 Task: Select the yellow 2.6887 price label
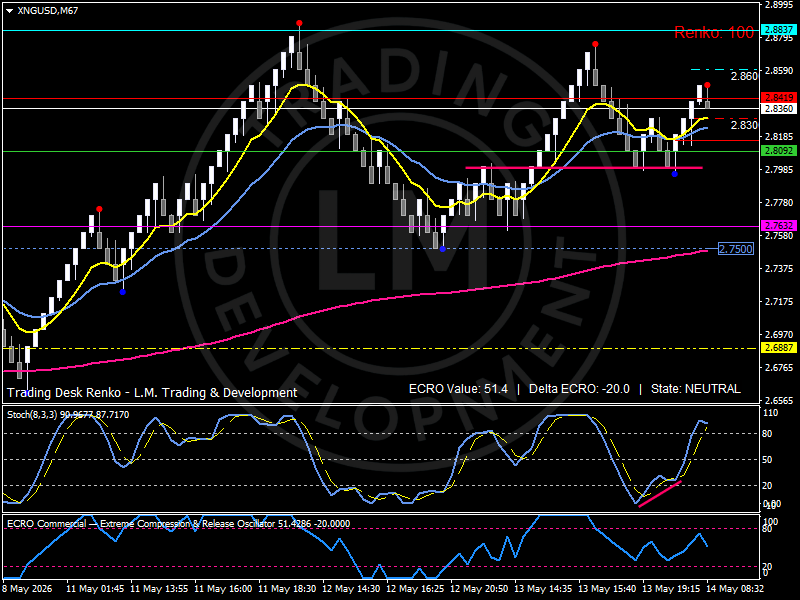coord(778,348)
